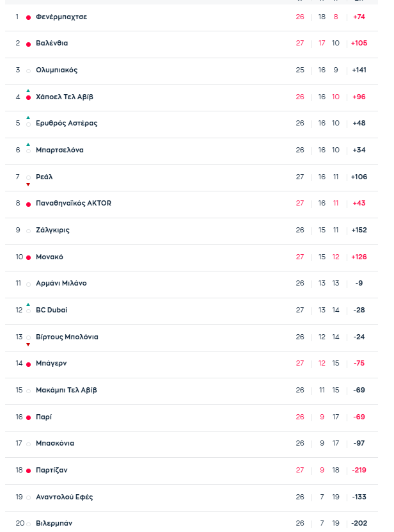The height and width of the screenshot is (532, 394).
Task: Select the Αρμάνι Μιλάνο team name
Action: pos(61,283)
